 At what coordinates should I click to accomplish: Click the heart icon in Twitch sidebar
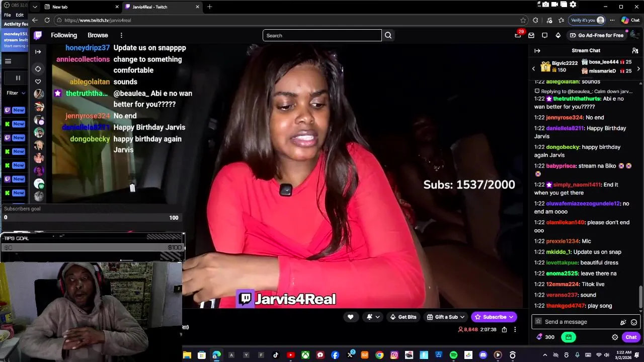tap(38, 81)
